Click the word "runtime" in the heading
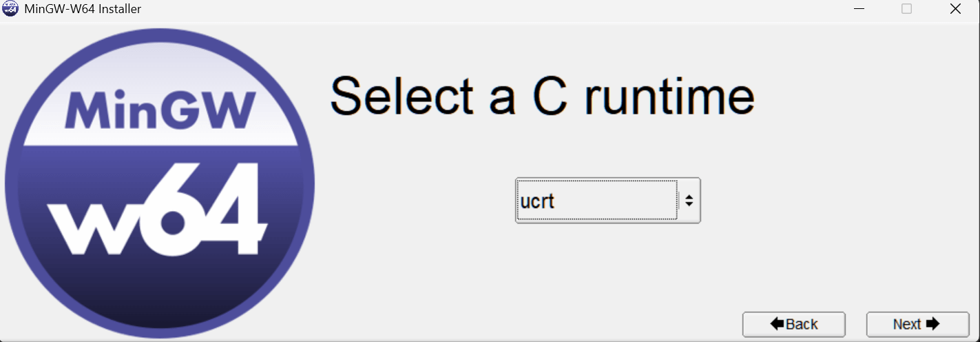This screenshot has width=980, height=342. (x=669, y=96)
